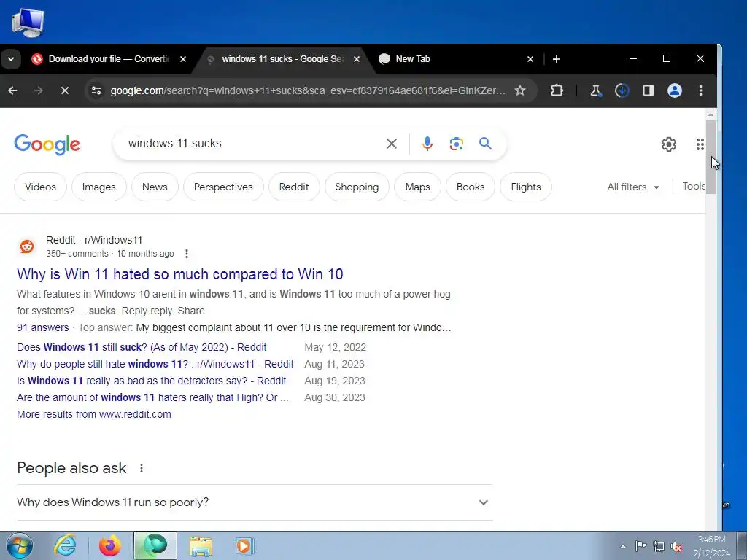Bookmark this page with the star
The height and width of the screenshot is (560, 747).
(x=519, y=90)
